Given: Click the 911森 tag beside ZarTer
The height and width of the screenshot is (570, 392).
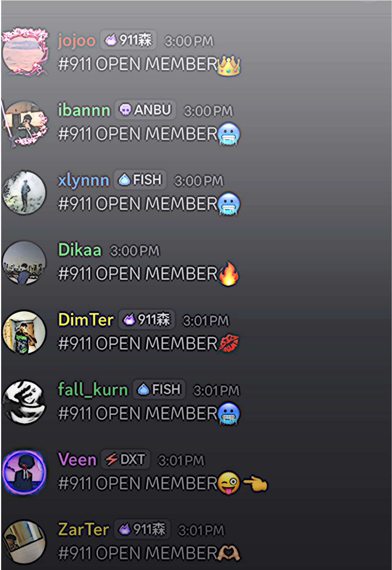Looking at the screenshot, I should tap(142, 529).
